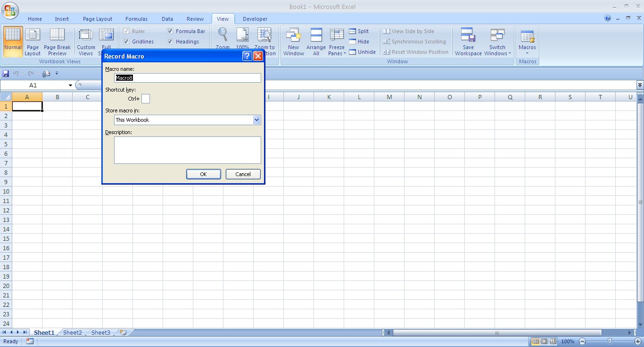Click the Ctrl+ shortcut key box

pos(146,99)
